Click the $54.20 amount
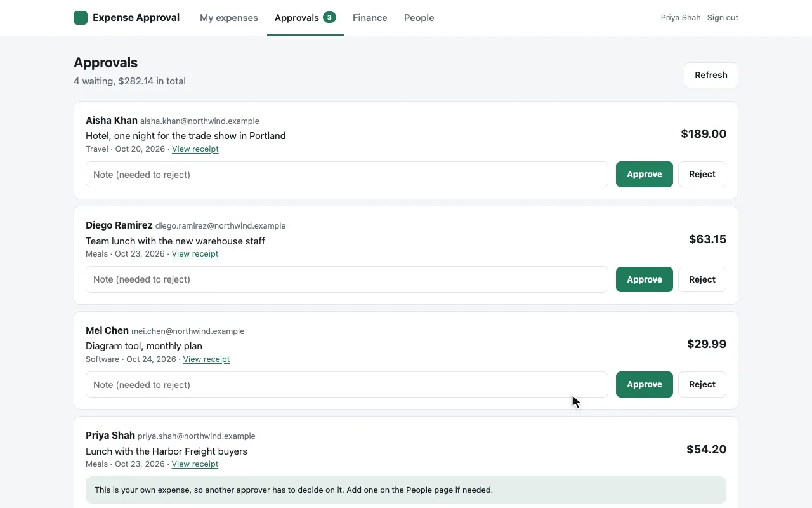This screenshot has width=812, height=508. (x=706, y=450)
